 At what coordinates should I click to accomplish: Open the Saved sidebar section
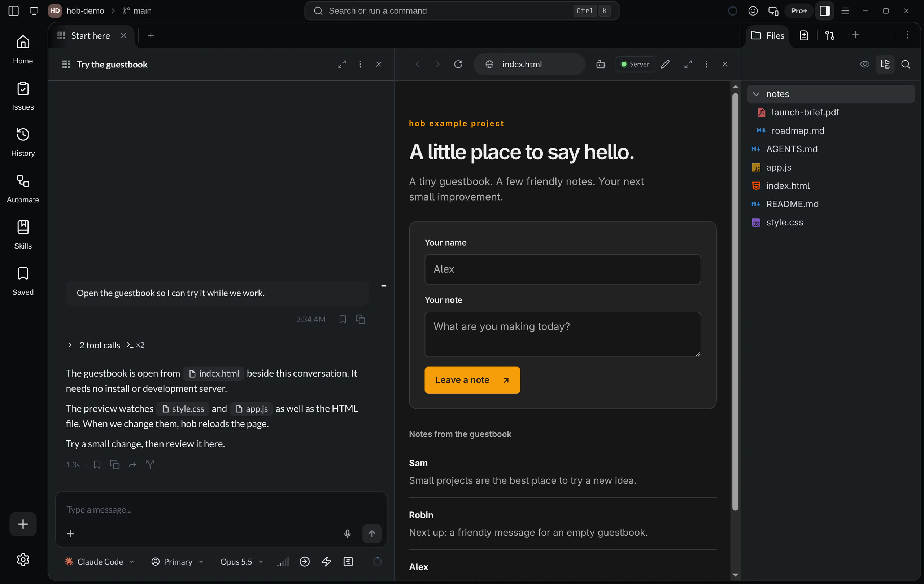click(23, 281)
